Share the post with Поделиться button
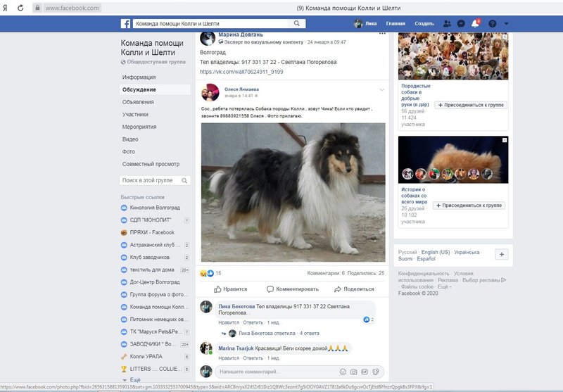563x392 pixels. [x=354, y=289]
